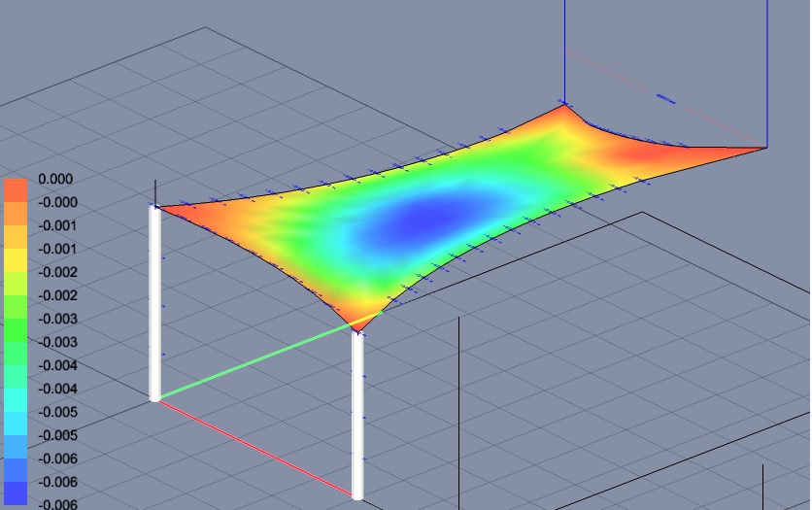Viewport: 812px width, 510px height.
Task: Pick the pure green swatch in the legend
Action: tap(16, 330)
